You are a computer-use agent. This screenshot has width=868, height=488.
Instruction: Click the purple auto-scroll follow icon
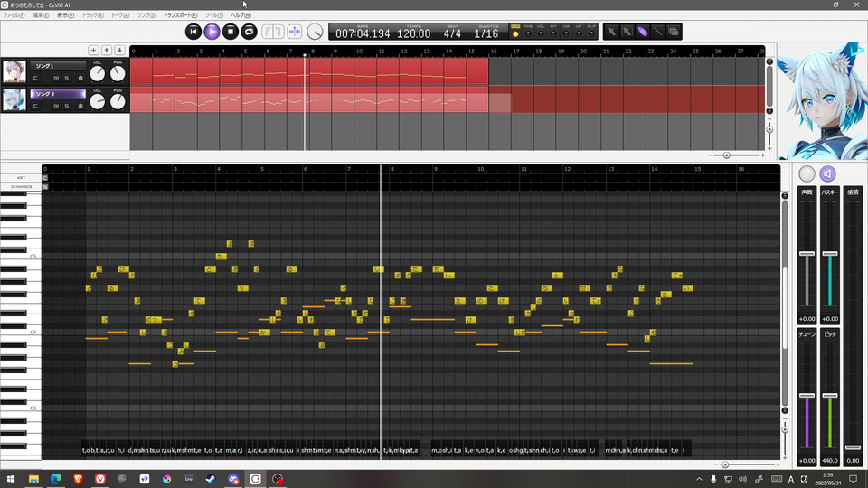295,32
